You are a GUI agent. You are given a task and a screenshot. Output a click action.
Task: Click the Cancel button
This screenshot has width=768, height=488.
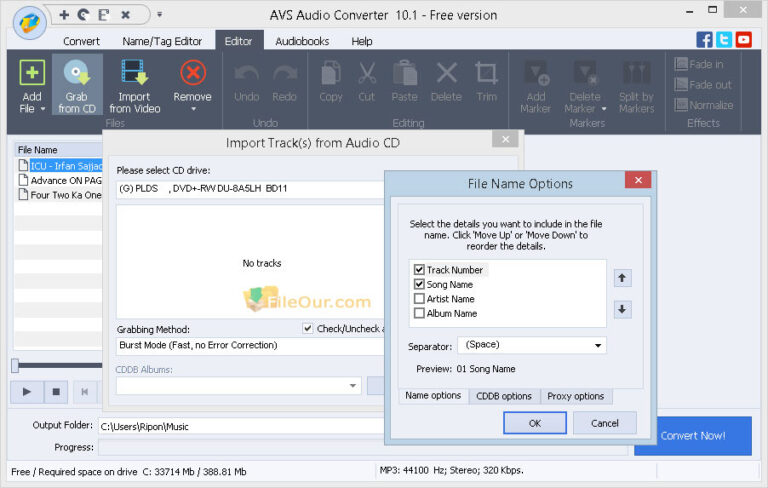tap(604, 423)
